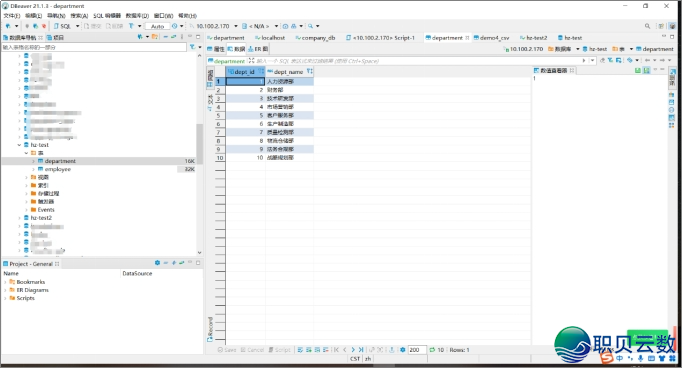Switch to Script-1 editor tab
The image size is (683, 369).
coord(380,38)
